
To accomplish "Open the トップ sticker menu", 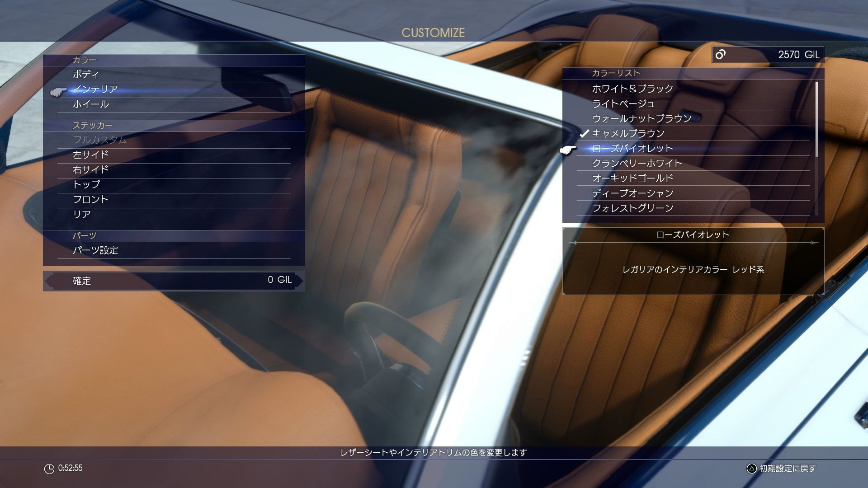I will click(x=174, y=185).
